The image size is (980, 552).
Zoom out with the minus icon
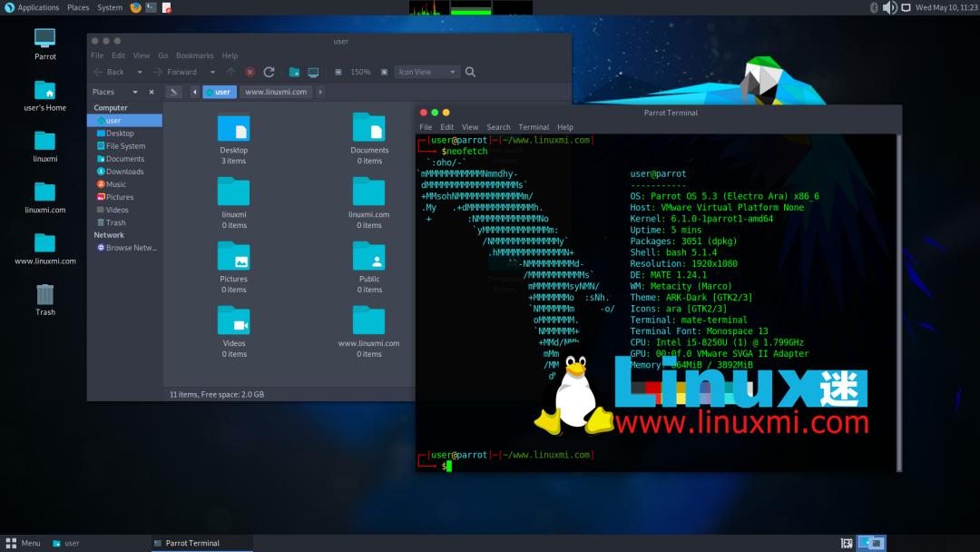click(338, 72)
